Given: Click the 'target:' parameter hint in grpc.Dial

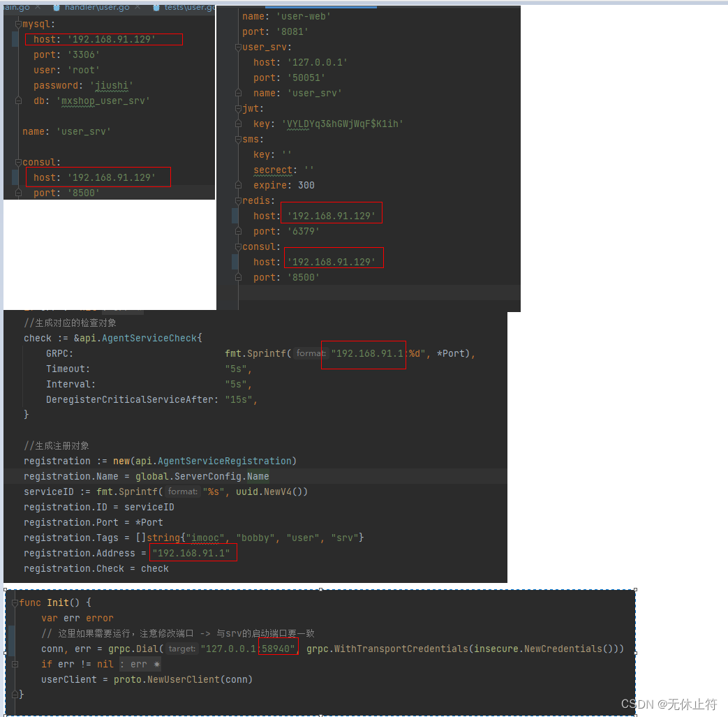Looking at the screenshot, I should click(x=181, y=649).
